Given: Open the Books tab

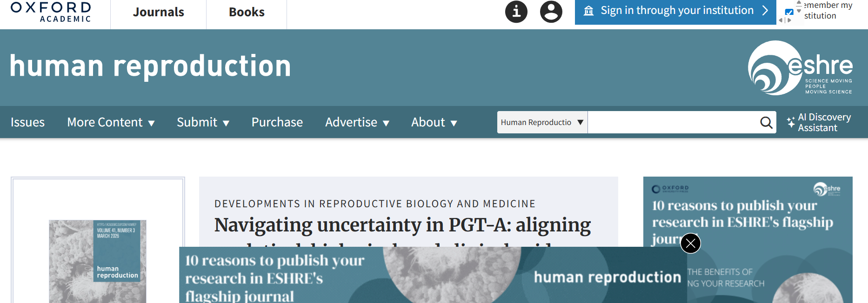Looking at the screenshot, I should point(247,12).
